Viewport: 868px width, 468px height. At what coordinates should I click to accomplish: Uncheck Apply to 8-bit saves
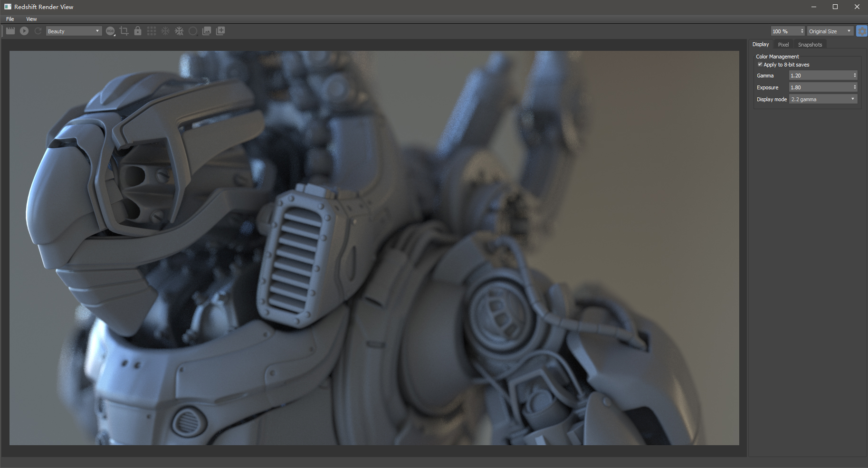760,64
